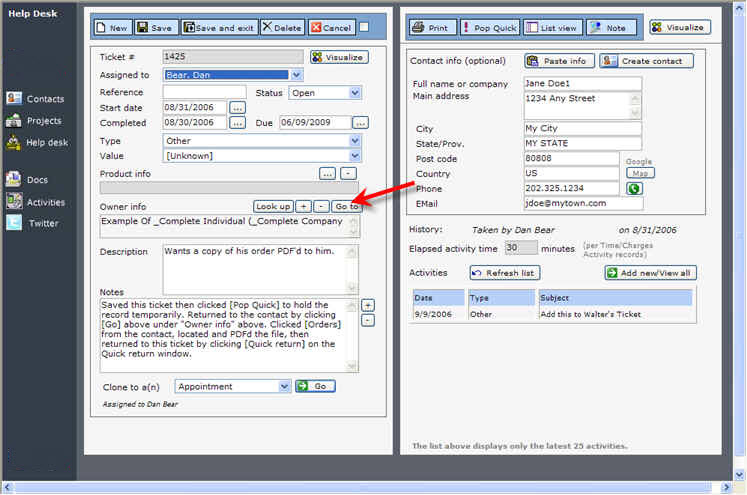
Task: Click the Product info browse button
Action: pyautogui.click(x=327, y=174)
